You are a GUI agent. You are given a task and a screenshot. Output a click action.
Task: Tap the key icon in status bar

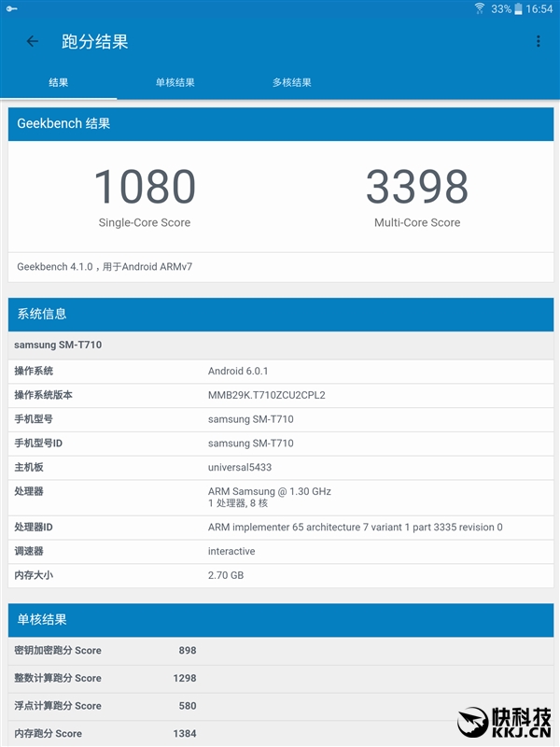coord(12,8)
